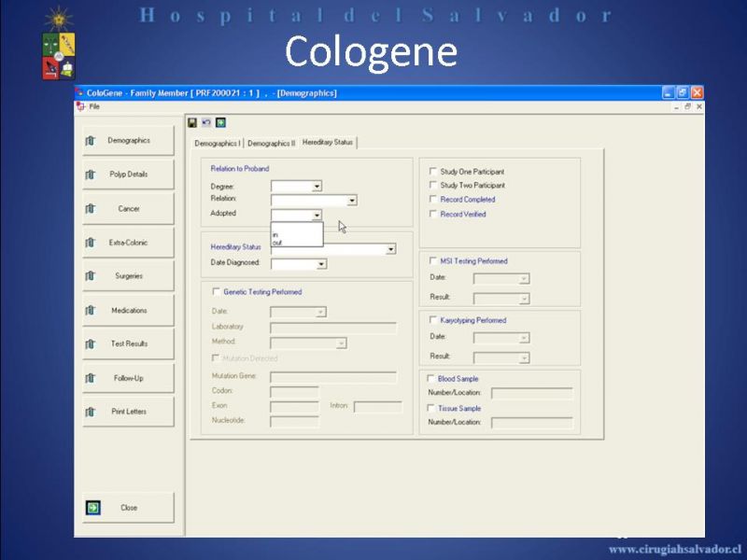Go to the Cancer section
Screen dimensions: 747x560
pos(128,209)
